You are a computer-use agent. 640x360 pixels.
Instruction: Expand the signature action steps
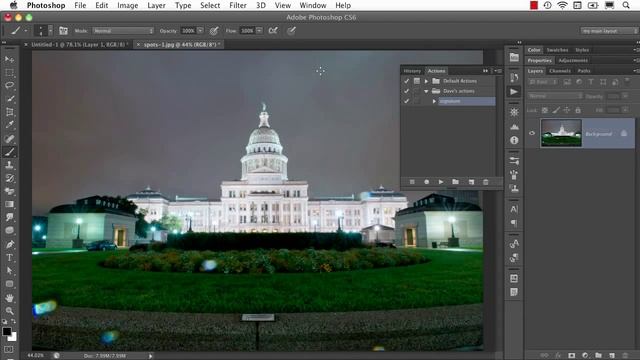(434, 101)
